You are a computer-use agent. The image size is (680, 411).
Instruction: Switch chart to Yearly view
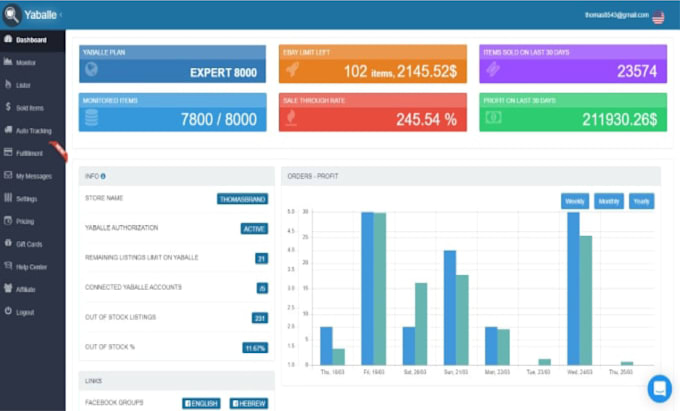point(641,201)
